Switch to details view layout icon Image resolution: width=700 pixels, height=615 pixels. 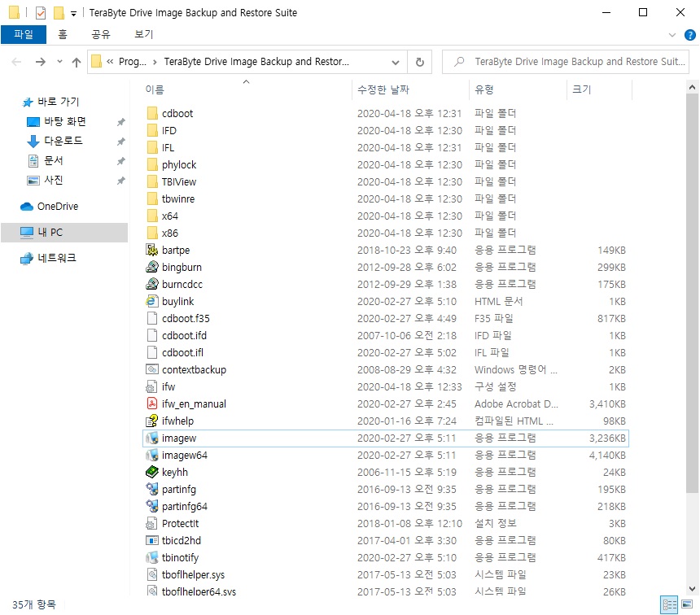coord(669,604)
